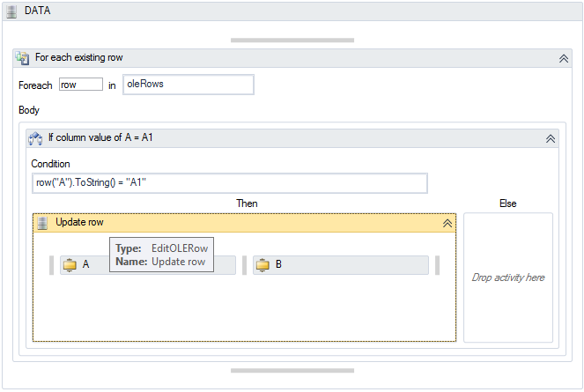
Task: Select the Else 'Drop activity here' area
Action: pos(508,277)
